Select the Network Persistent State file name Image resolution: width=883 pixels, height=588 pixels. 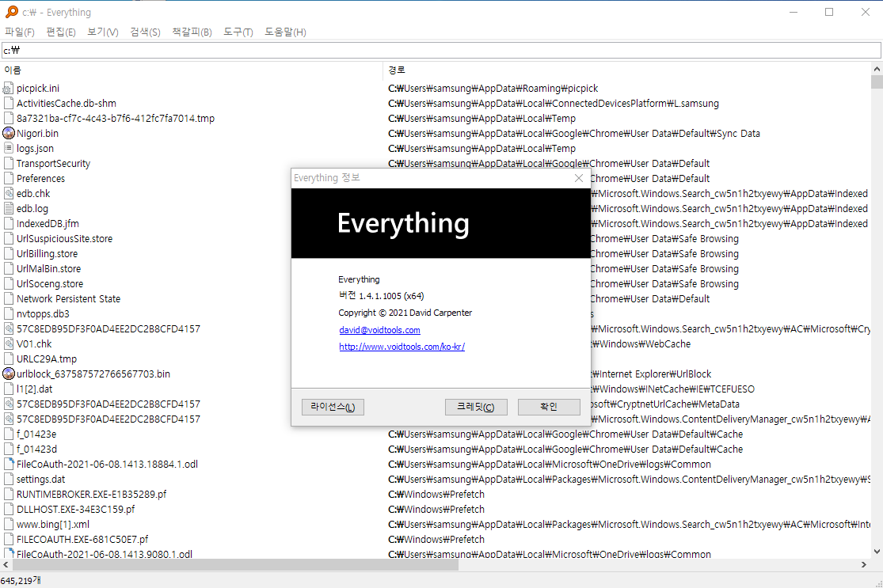point(68,299)
